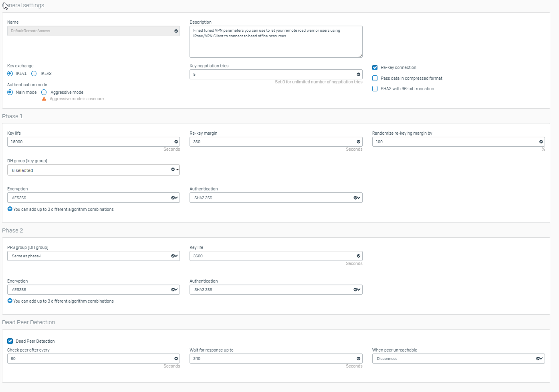Enable Pass data in compressed format

pyautogui.click(x=375, y=79)
